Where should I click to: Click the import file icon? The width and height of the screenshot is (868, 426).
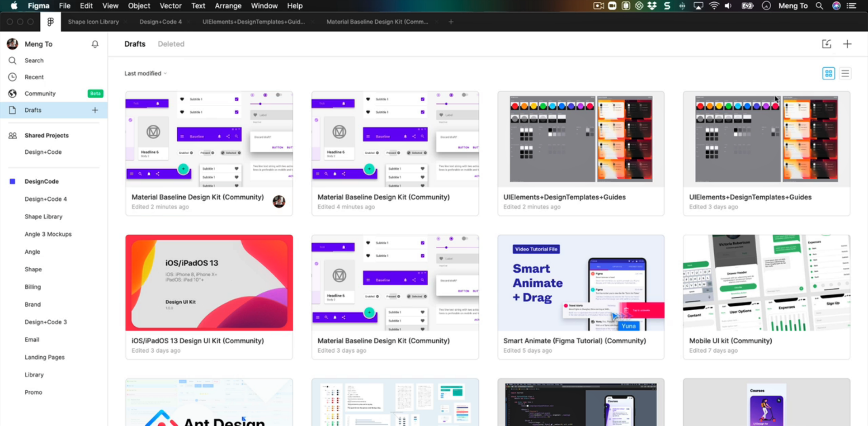pyautogui.click(x=826, y=44)
